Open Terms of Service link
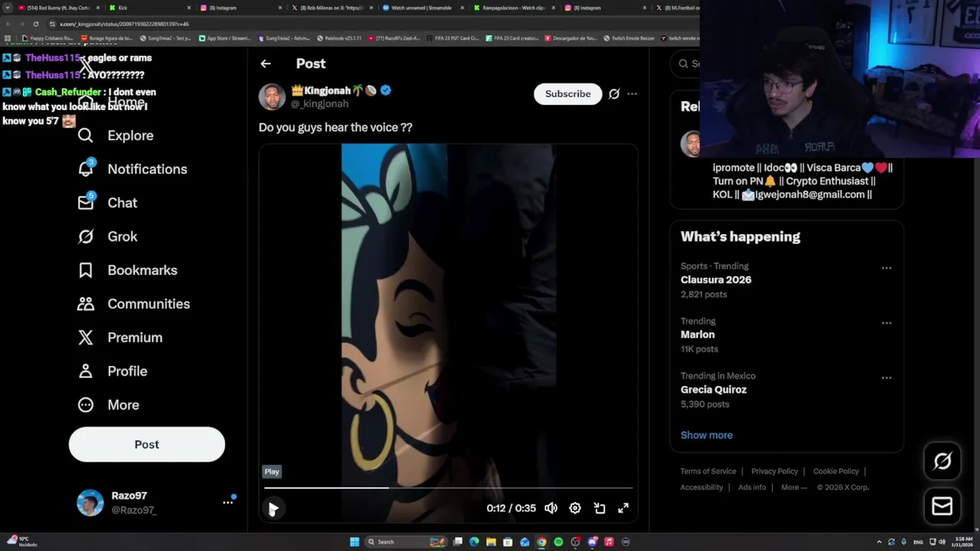 pyautogui.click(x=708, y=471)
